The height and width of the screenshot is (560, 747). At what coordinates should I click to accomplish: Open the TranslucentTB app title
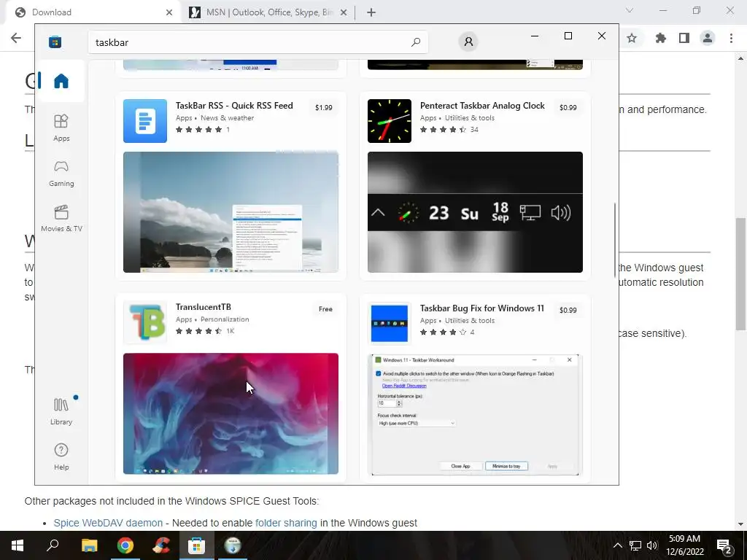click(204, 307)
